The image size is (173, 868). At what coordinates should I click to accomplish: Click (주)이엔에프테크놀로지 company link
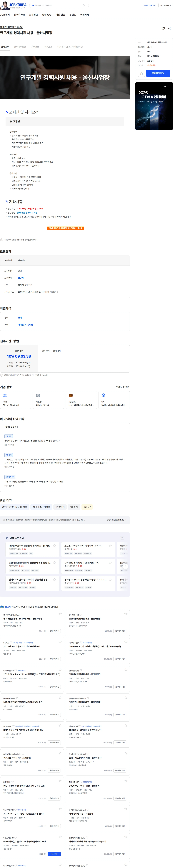[12, 27]
